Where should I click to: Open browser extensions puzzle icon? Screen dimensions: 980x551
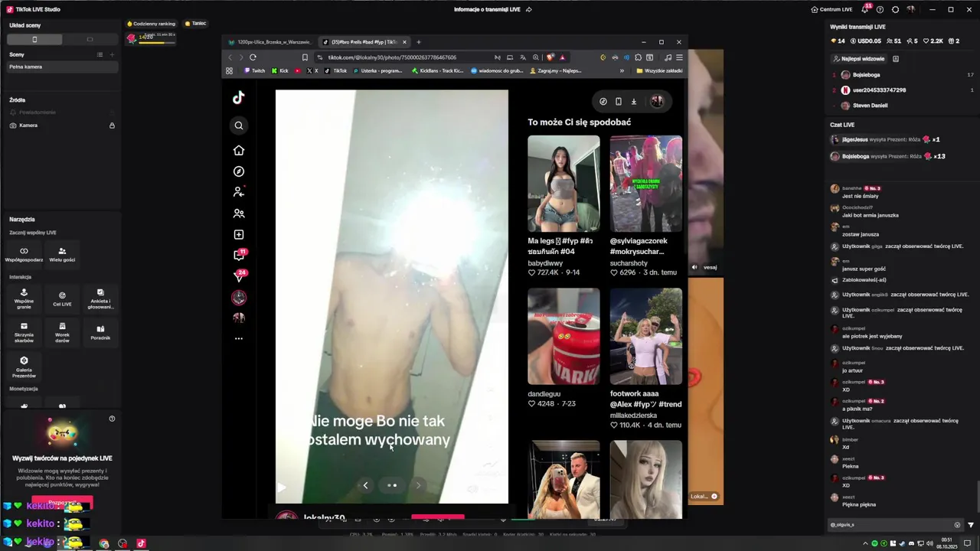(x=638, y=57)
